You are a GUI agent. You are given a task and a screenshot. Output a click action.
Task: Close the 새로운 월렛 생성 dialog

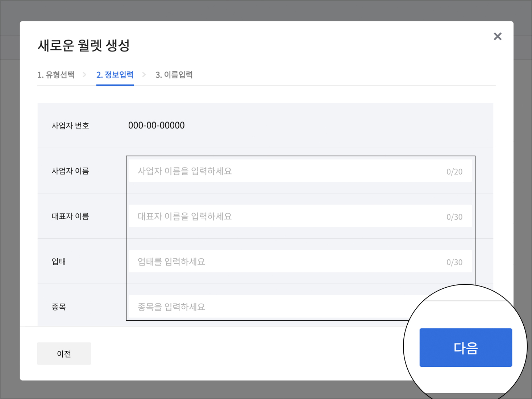point(497,36)
